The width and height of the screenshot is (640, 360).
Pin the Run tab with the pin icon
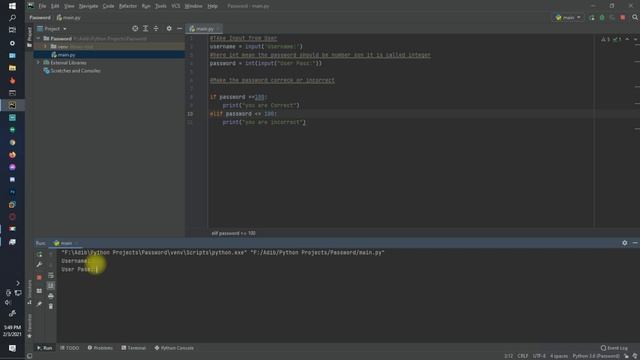pyautogui.click(x=39, y=304)
